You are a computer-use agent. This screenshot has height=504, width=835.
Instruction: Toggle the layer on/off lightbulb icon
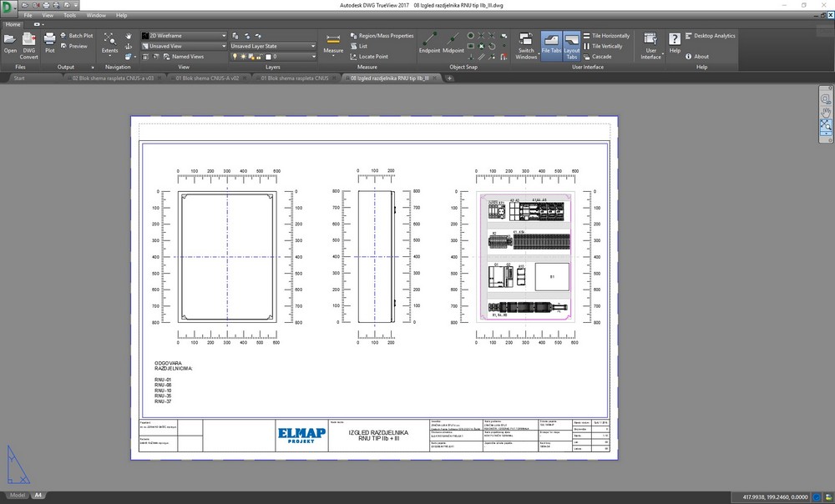click(235, 57)
